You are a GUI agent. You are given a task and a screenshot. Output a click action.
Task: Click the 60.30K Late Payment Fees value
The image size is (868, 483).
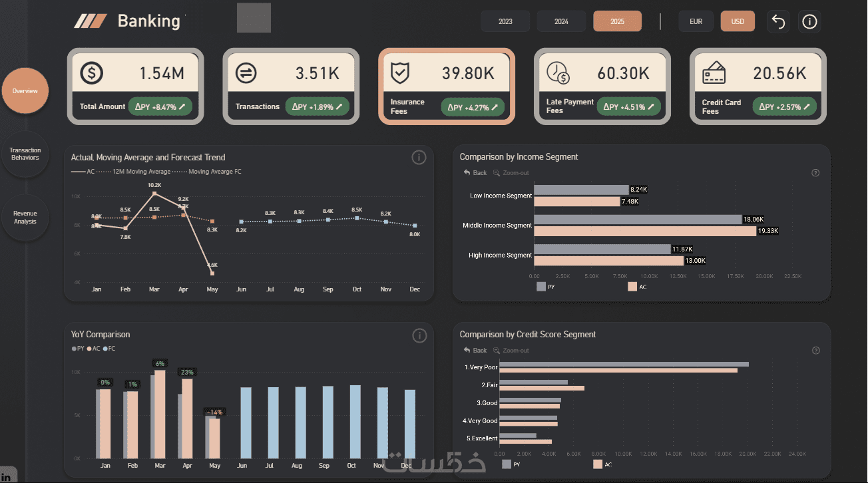pos(623,73)
